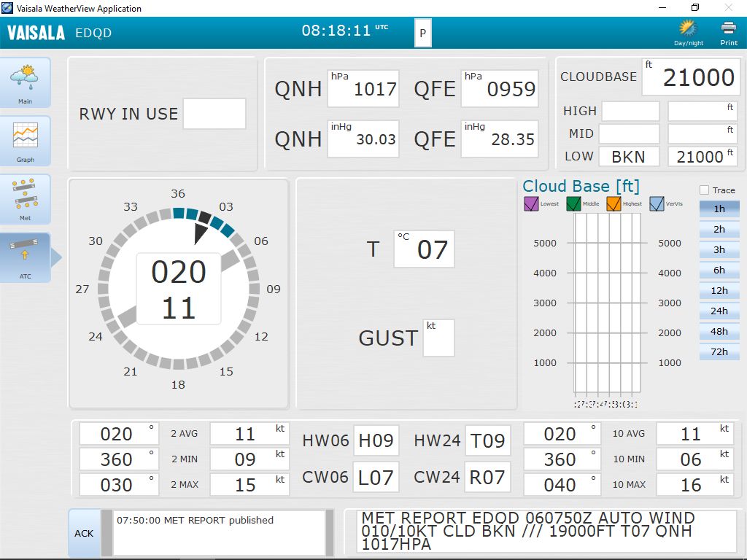Select the 1h time range
The width and height of the screenshot is (747, 560).
[719, 209]
